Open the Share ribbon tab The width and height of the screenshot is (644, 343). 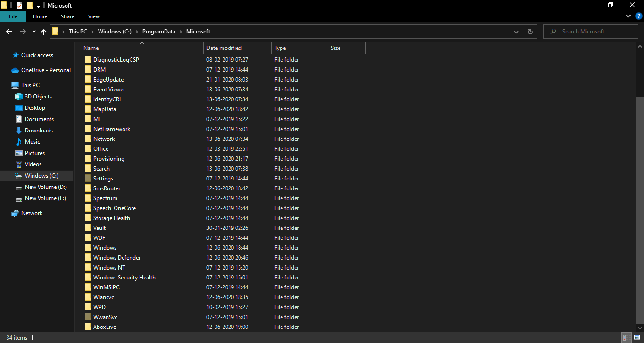67,16
